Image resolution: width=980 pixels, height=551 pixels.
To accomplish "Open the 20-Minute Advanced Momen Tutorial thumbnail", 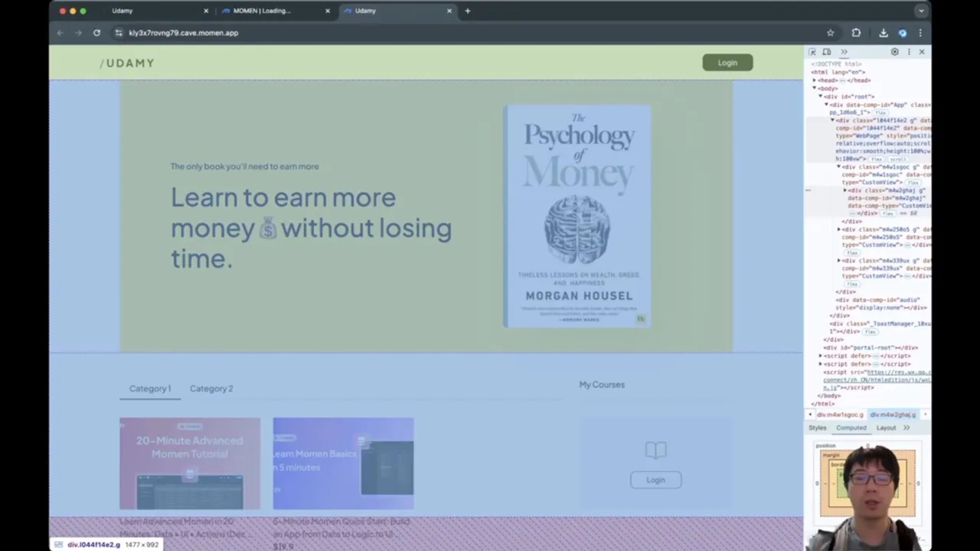I will pyautogui.click(x=190, y=464).
